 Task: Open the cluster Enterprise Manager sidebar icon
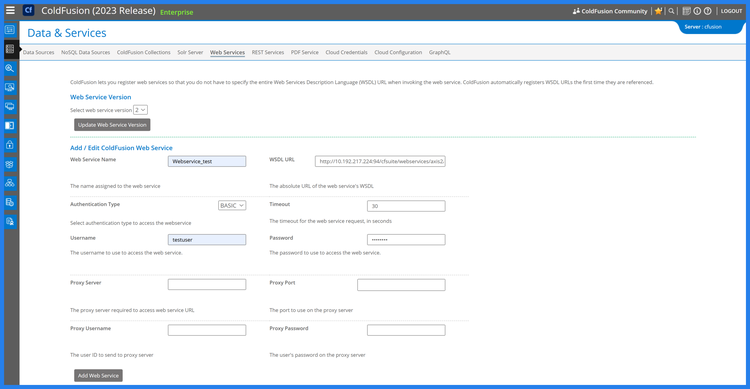(10, 183)
